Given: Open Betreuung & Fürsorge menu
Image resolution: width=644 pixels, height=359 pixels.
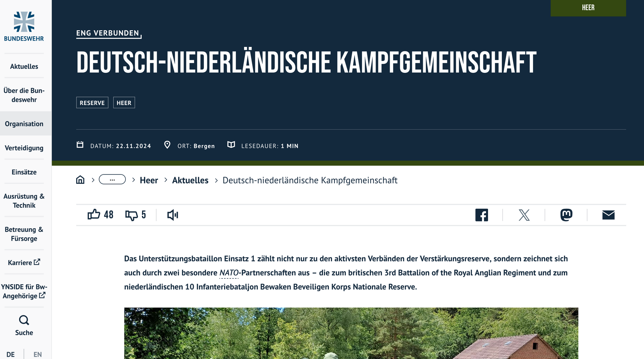Looking at the screenshot, I should [x=24, y=234].
